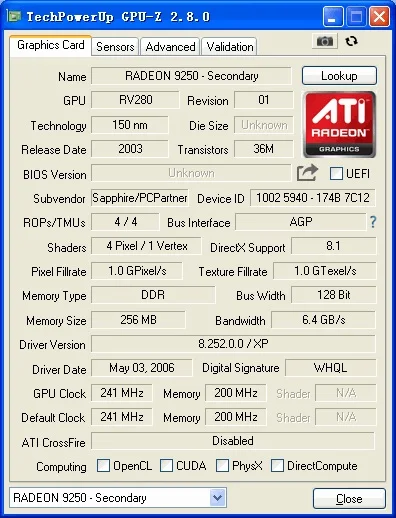The width and height of the screenshot is (396, 518).
Task: Open the Advanced tab
Action: [x=170, y=47]
